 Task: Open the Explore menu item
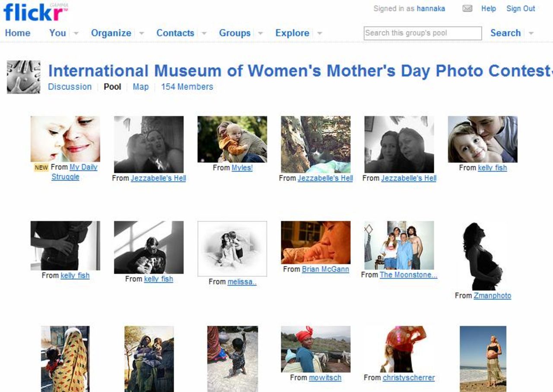tap(292, 33)
